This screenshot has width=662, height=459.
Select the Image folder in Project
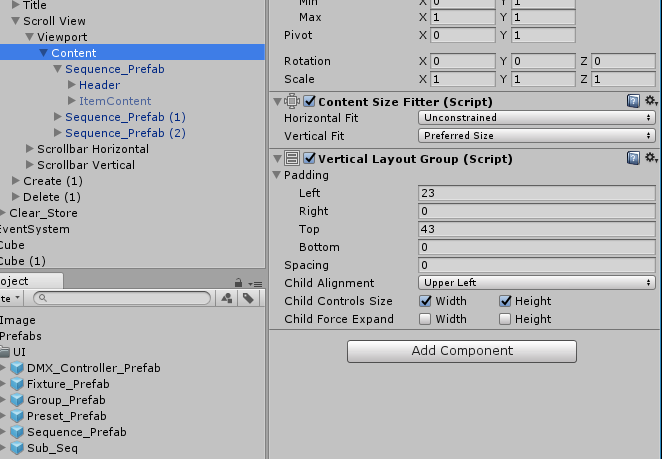[x=18, y=320]
